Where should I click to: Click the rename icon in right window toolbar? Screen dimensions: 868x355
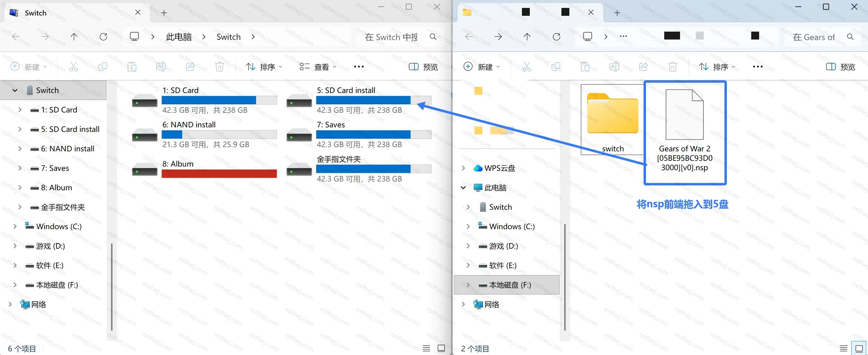click(614, 67)
